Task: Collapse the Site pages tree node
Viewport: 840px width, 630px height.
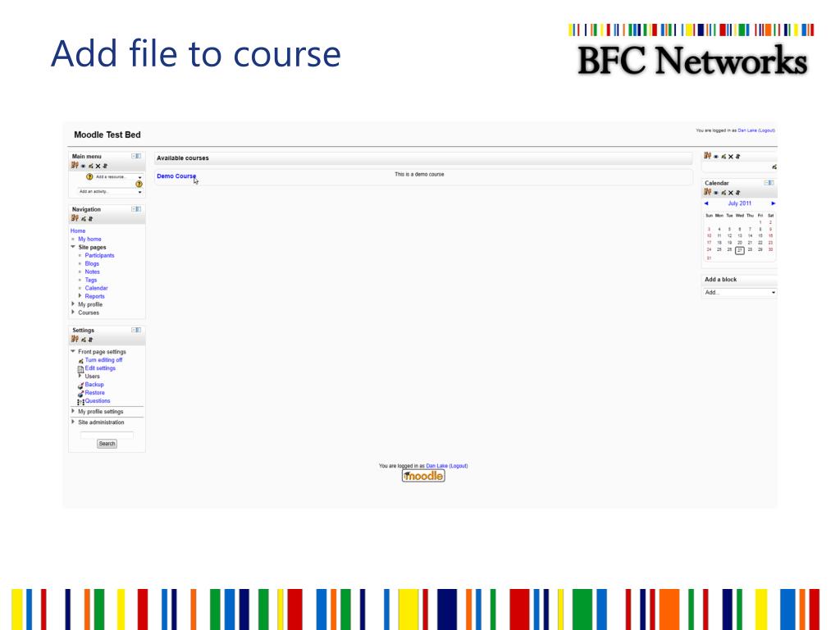Action: pos(73,247)
